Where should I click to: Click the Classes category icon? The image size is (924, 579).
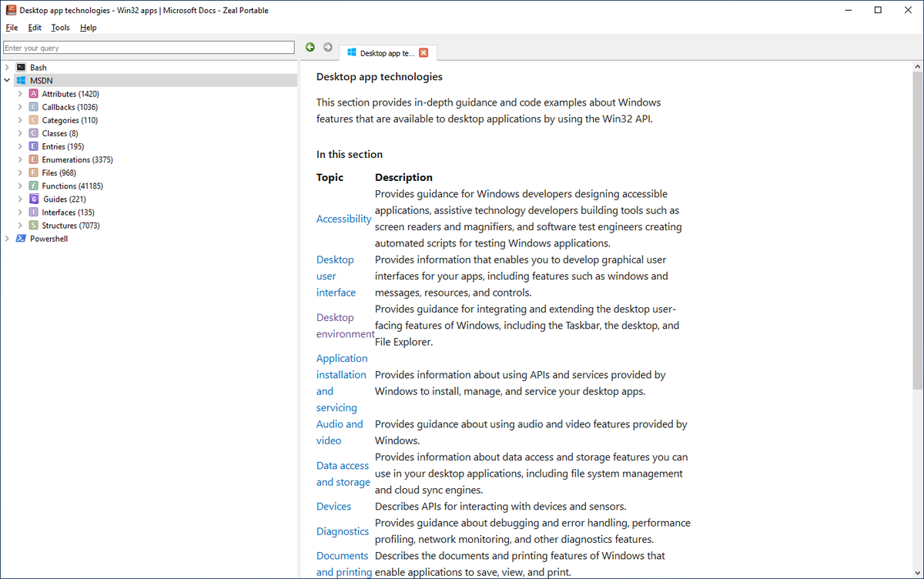click(34, 133)
